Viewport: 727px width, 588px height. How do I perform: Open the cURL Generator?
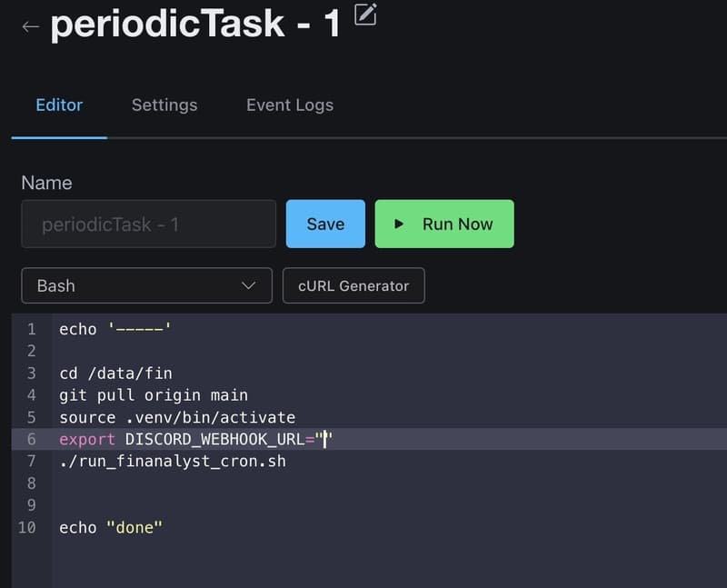(354, 285)
